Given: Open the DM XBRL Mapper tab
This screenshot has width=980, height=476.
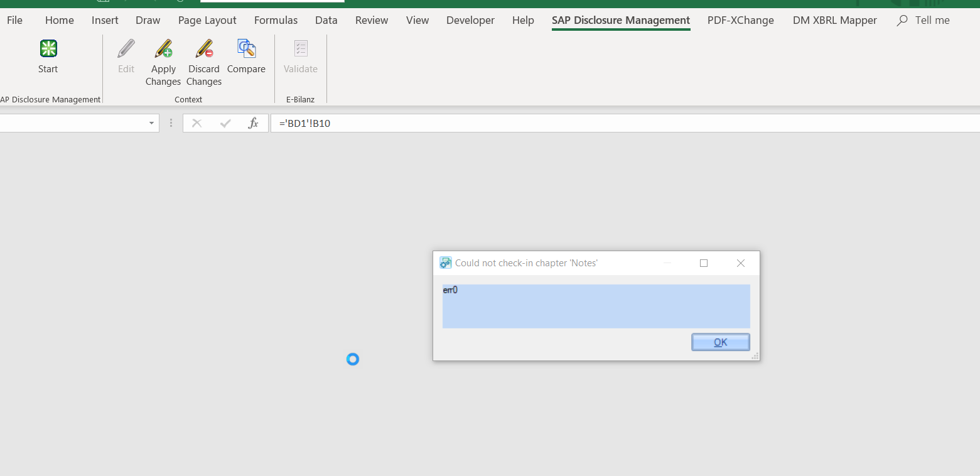Looking at the screenshot, I should (x=835, y=20).
